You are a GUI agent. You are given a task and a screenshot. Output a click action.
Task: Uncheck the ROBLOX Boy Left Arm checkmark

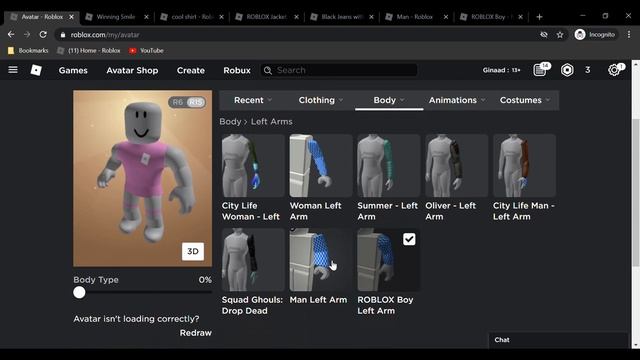409,239
